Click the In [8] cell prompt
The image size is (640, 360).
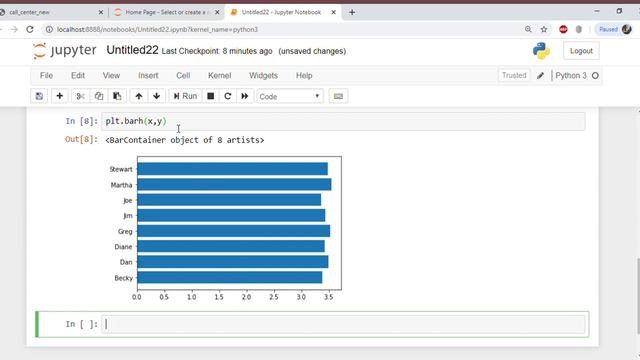pyautogui.click(x=82, y=121)
